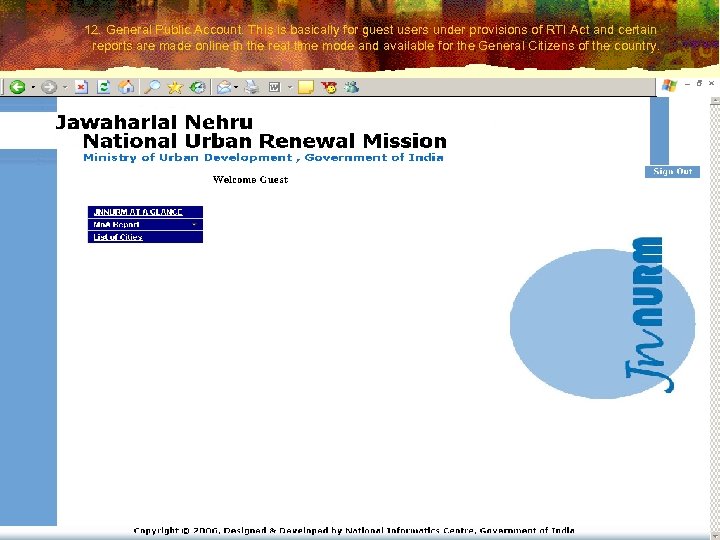Screen dimensions: 720x540
Task: Open the Mail icon dropdown arrow
Action: point(236,87)
